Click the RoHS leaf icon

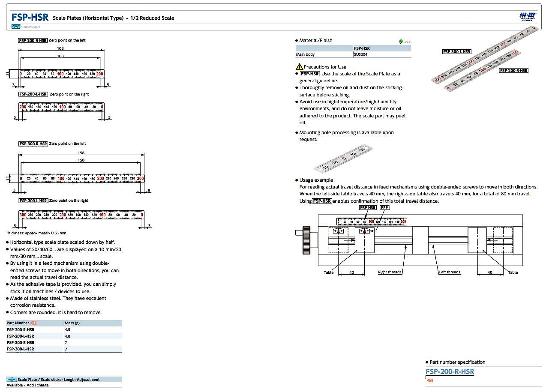pos(401,42)
